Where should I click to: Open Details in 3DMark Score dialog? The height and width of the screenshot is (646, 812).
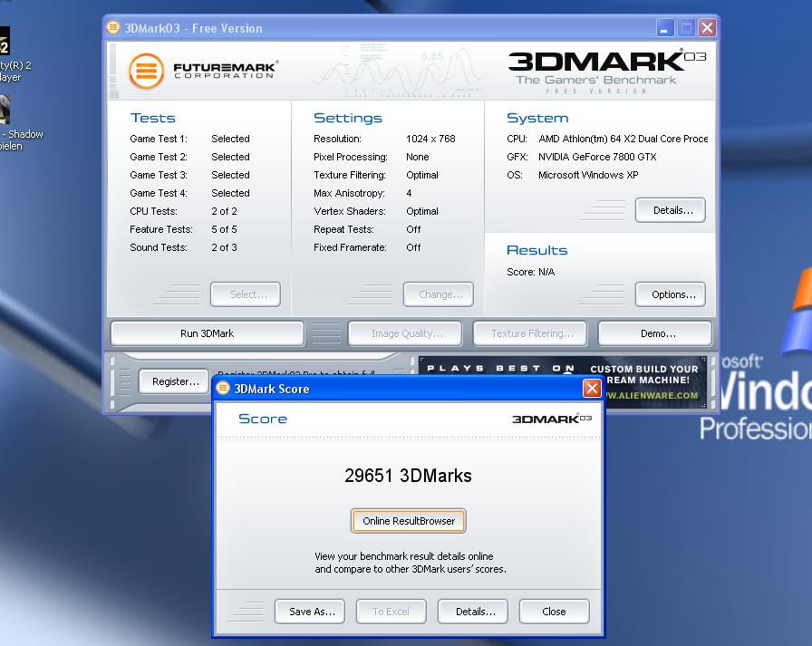click(473, 612)
